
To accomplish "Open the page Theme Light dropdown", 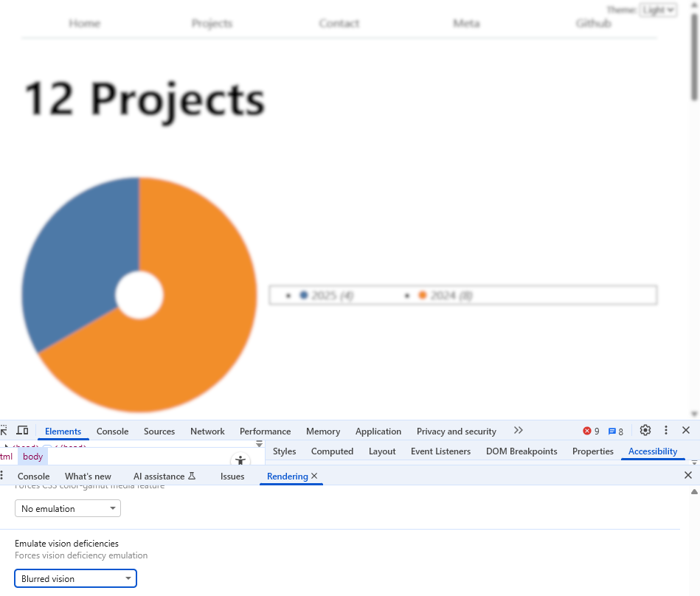I will tap(658, 10).
